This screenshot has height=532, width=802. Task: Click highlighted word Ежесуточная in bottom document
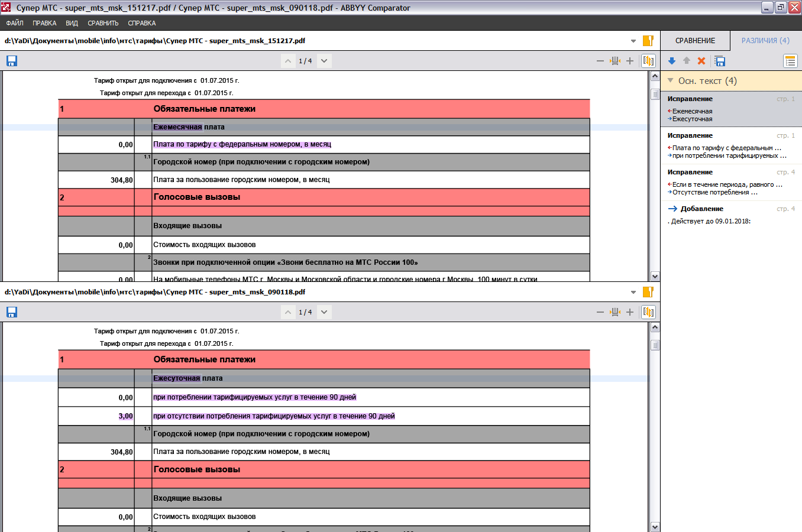tap(177, 378)
